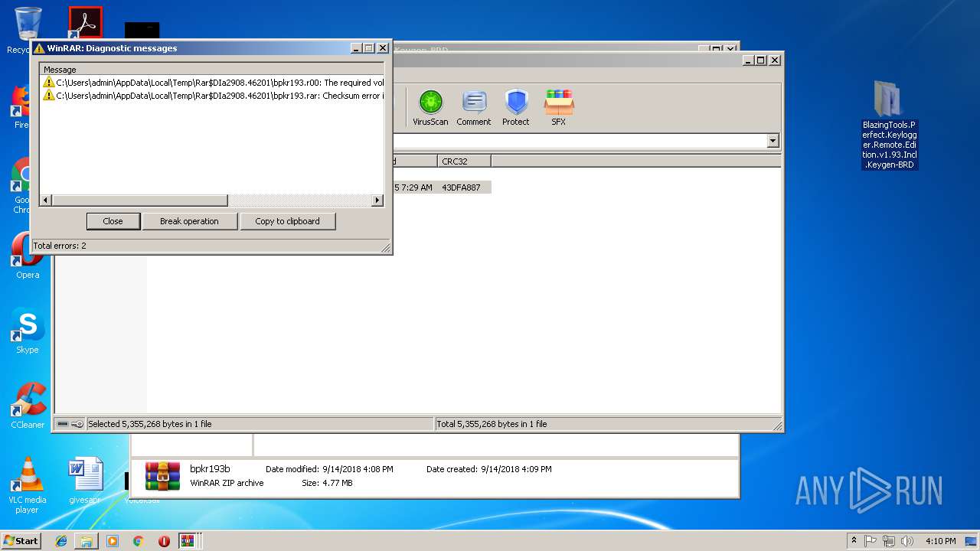Open Internet Explorer from the taskbar
The image size is (980, 551).
pyautogui.click(x=61, y=541)
